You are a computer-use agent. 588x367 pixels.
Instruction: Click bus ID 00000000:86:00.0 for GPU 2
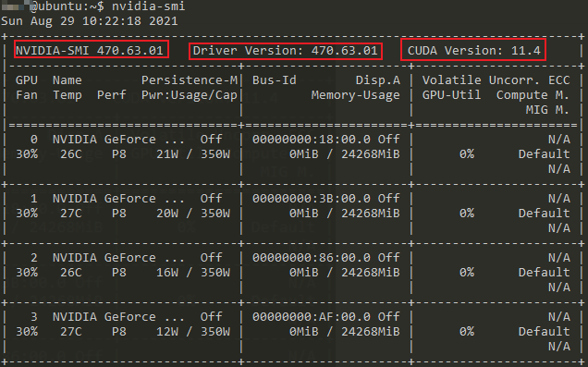click(x=312, y=258)
